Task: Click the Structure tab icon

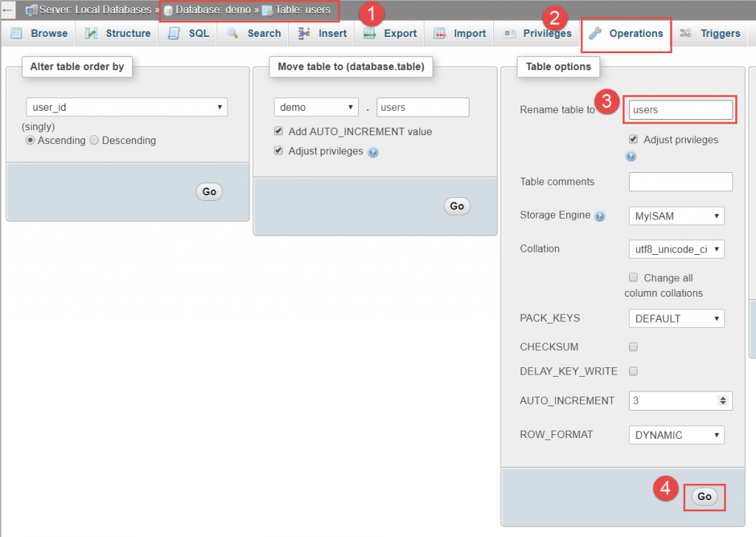Action: [92, 33]
